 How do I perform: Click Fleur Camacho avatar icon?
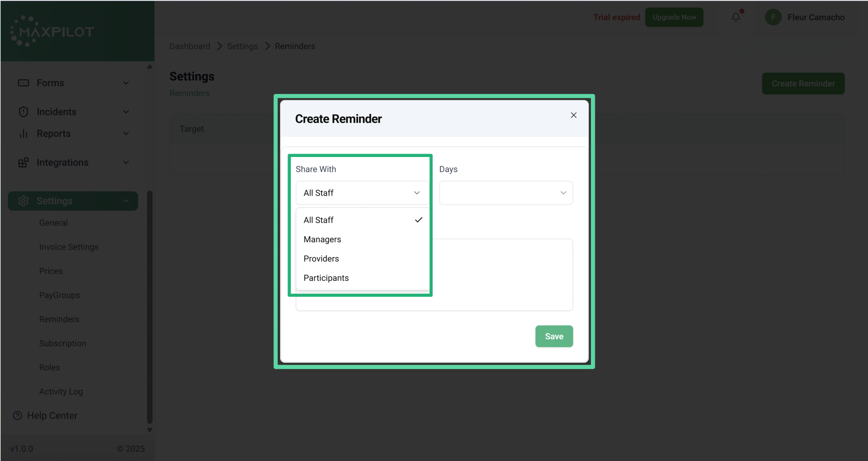(x=773, y=17)
